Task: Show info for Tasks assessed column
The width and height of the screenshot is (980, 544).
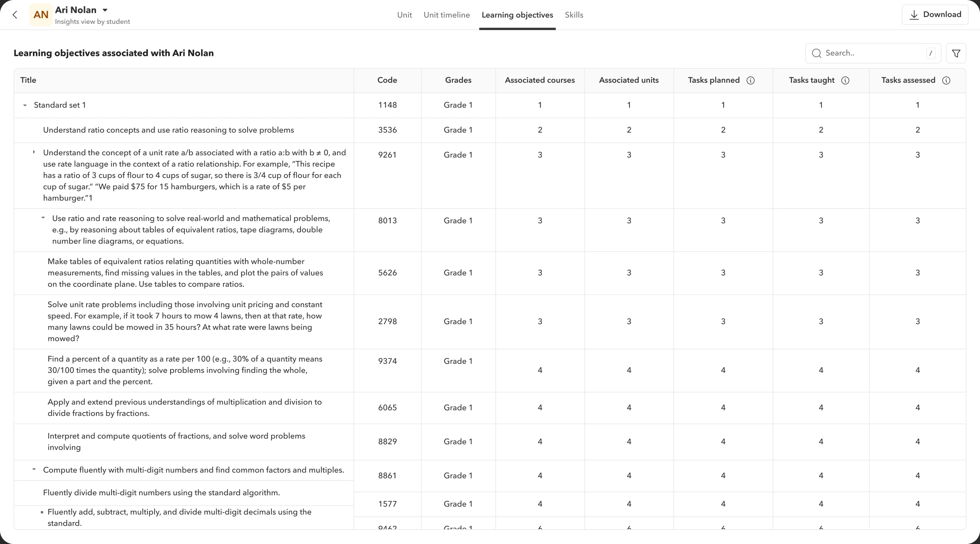Action: pos(946,80)
